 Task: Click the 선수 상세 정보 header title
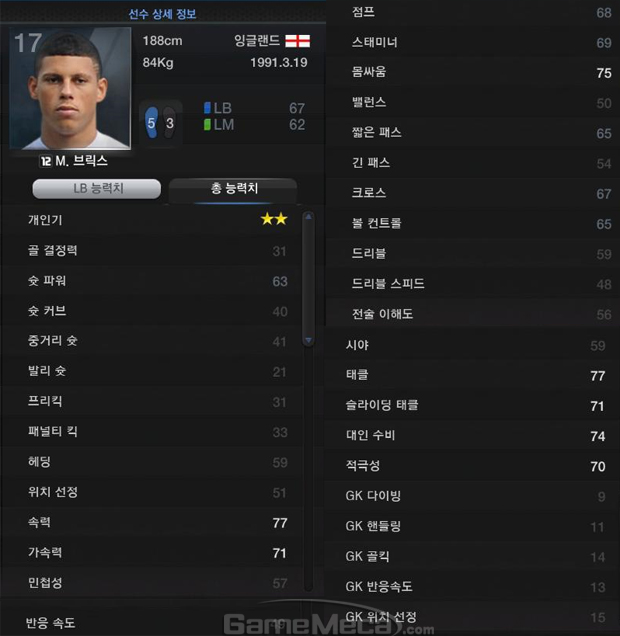tap(162, 14)
